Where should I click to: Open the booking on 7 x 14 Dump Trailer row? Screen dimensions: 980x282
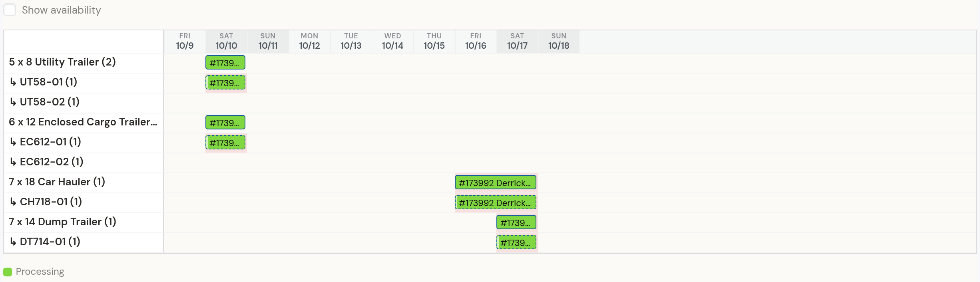click(x=516, y=222)
